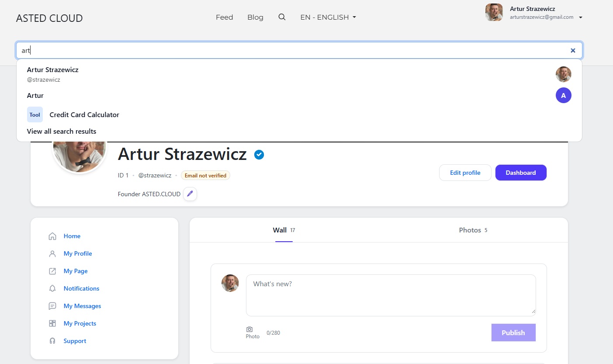Click the camera Photo upload icon

(249, 329)
